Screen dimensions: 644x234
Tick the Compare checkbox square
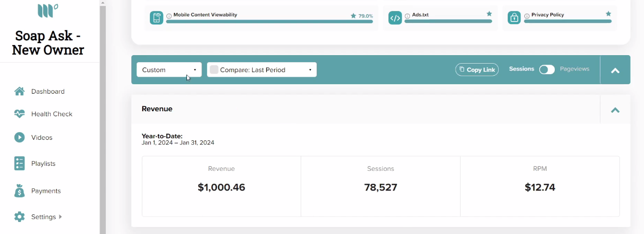click(214, 70)
